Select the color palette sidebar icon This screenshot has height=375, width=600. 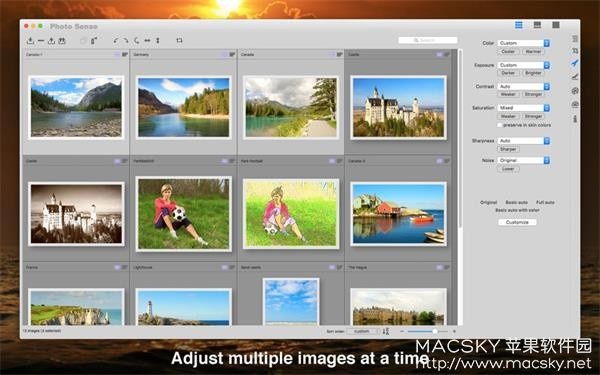point(575,91)
